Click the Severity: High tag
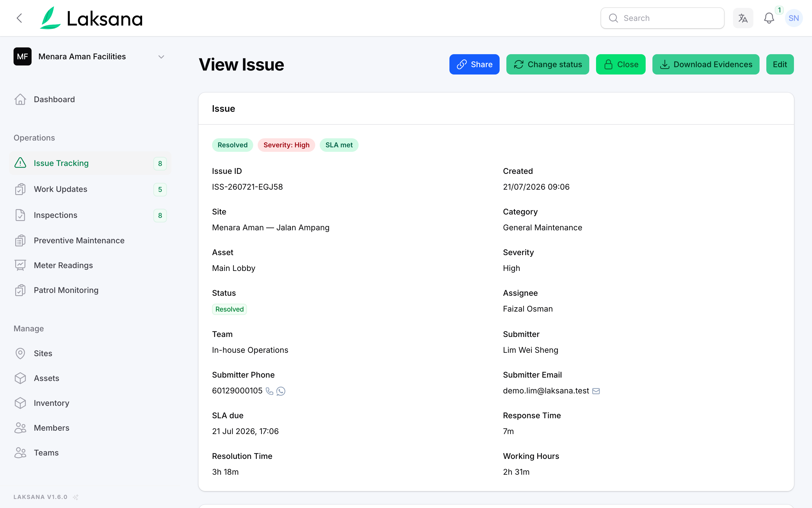This screenshot has width=812, height=508. (x=286, y=145)
